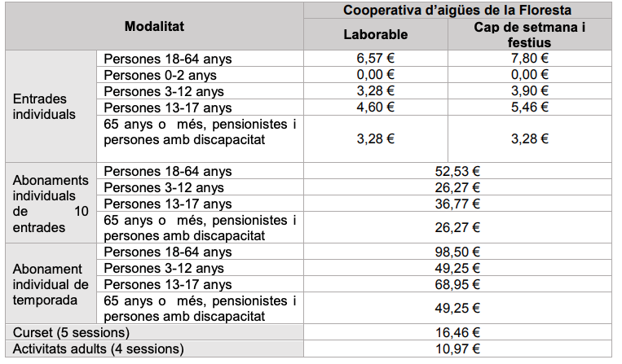Click the 98,50 € season price

point(457,252)
